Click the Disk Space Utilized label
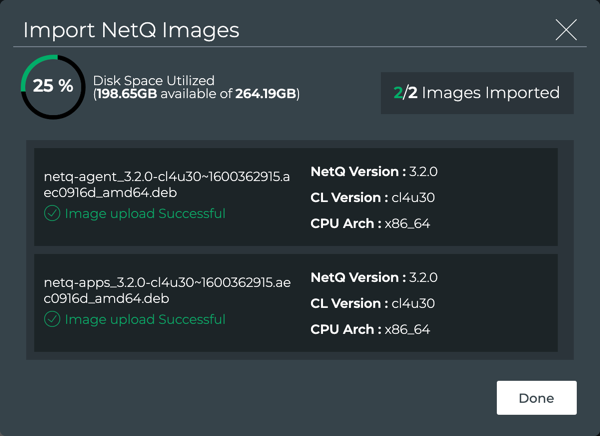The height and width of the screenshot is (436, 600). tap(153, 81)
